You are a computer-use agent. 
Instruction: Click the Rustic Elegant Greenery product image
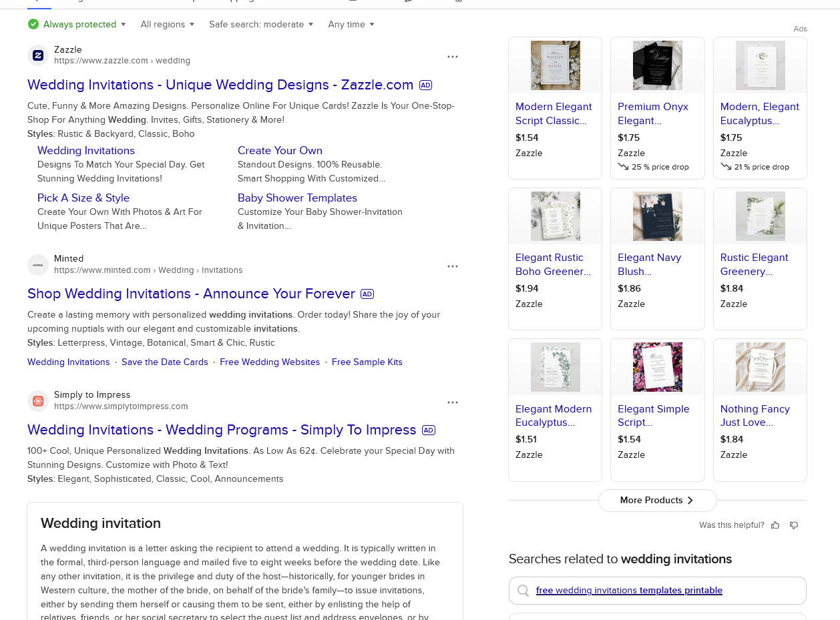point(760,216)
